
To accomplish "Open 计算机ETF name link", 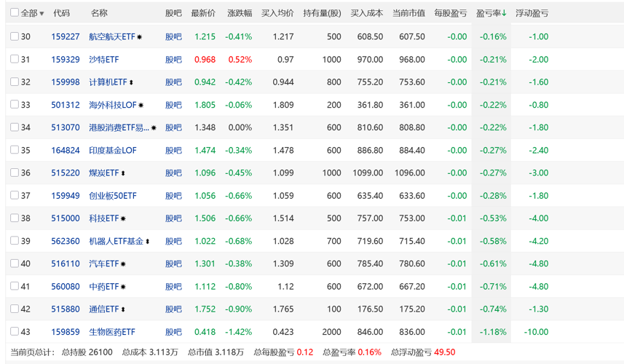I will point(108,82).
